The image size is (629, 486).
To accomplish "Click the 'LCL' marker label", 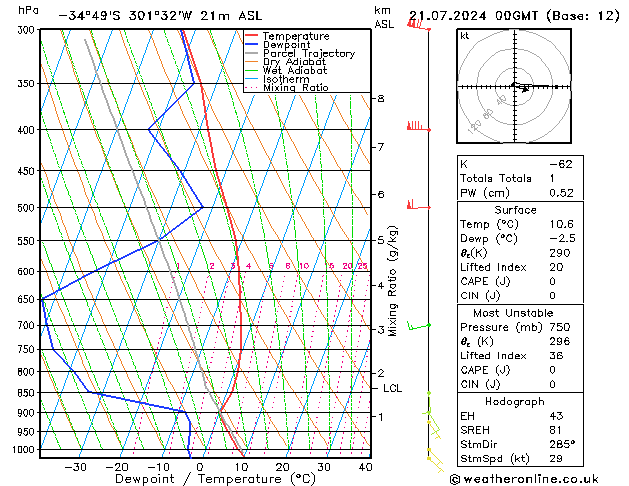I will point(392,388).
